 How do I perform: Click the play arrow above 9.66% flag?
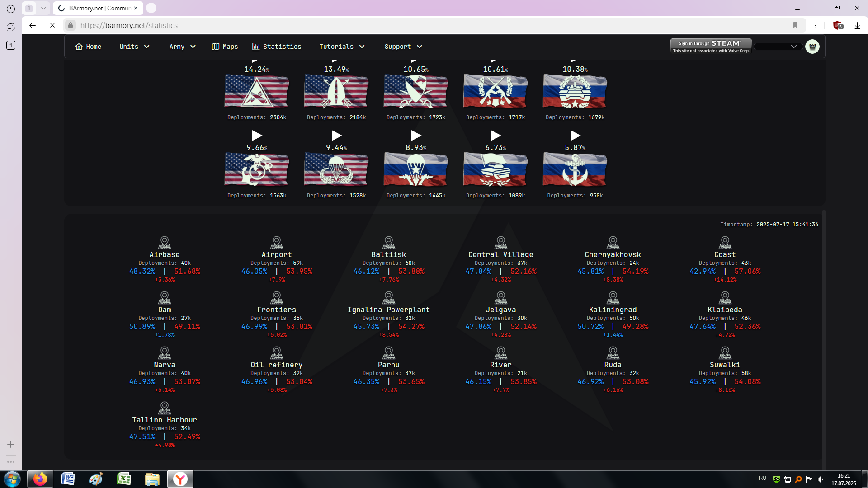257,136
